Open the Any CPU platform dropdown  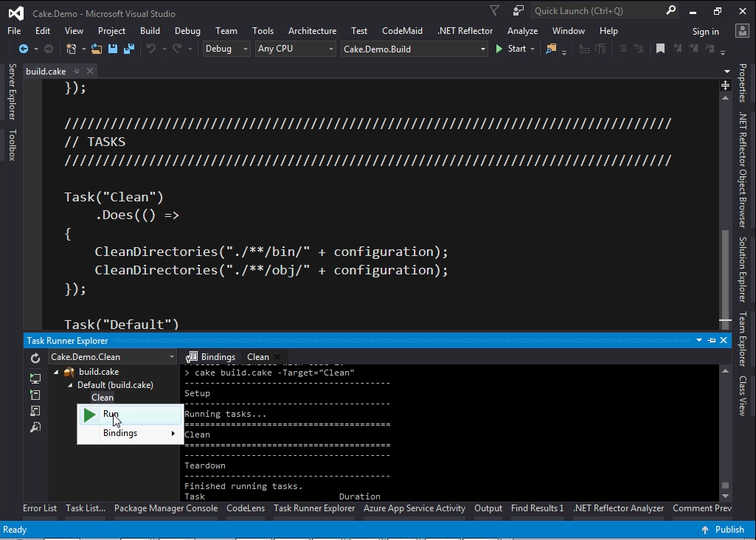pyautogui.click(x=295, y=49)
